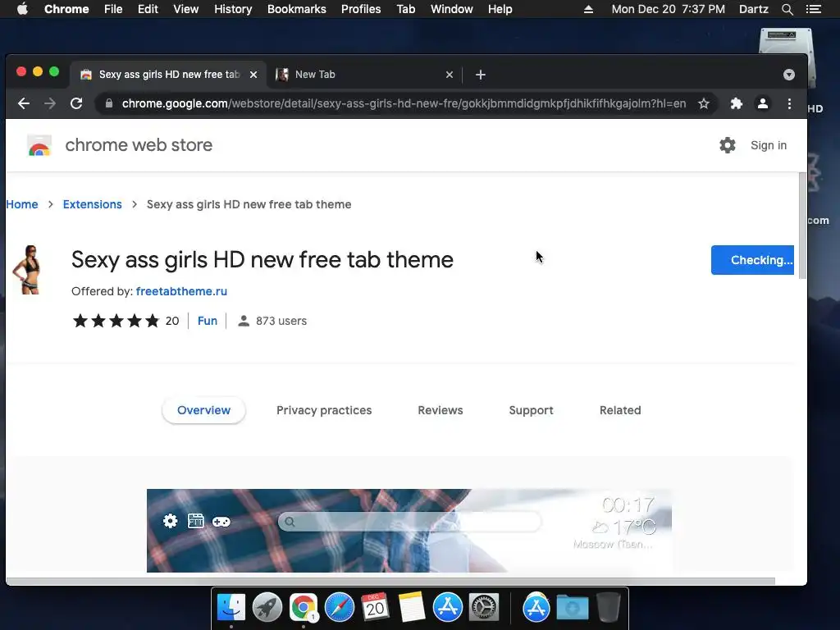Click the blue Checking... button
This screenshot has height=630, width=840.
[752, 260]
